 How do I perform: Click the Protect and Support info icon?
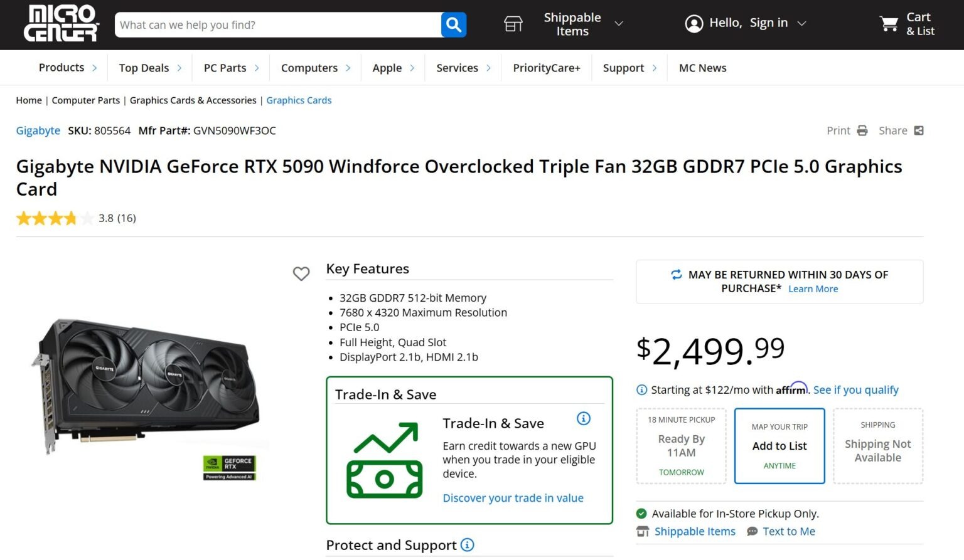(468, 545)
